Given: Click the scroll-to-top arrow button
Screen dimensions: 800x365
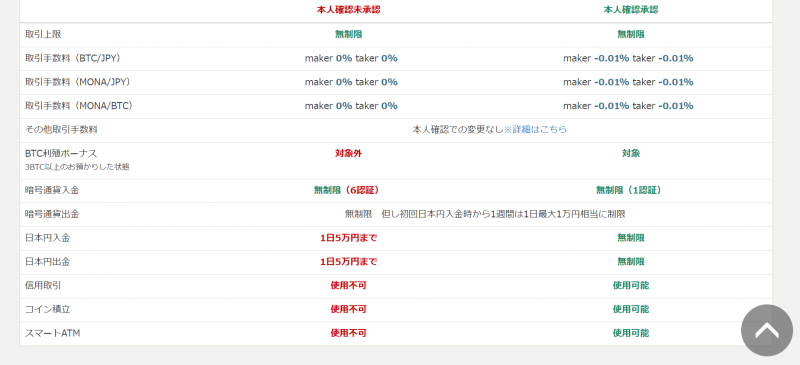Looking at the screenshot, I should point(767,330).
